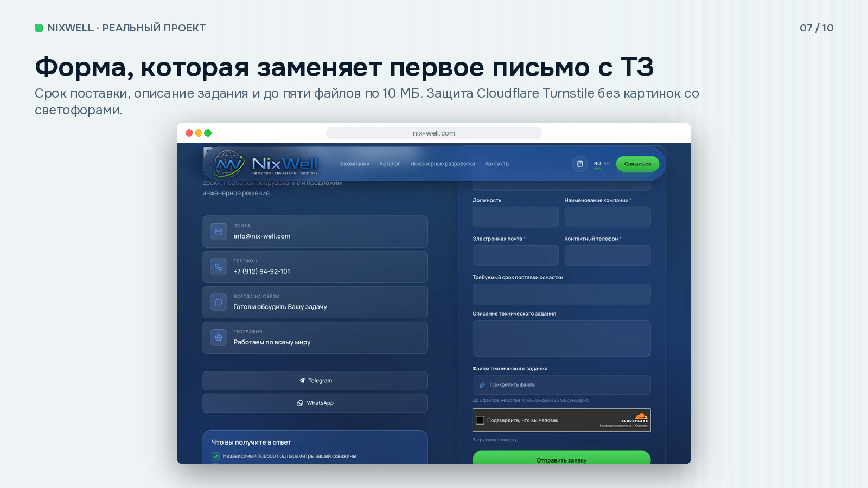Click the yellow minimize dot of browser window
This screenshot has height=488, width=868.
[198, 133]
